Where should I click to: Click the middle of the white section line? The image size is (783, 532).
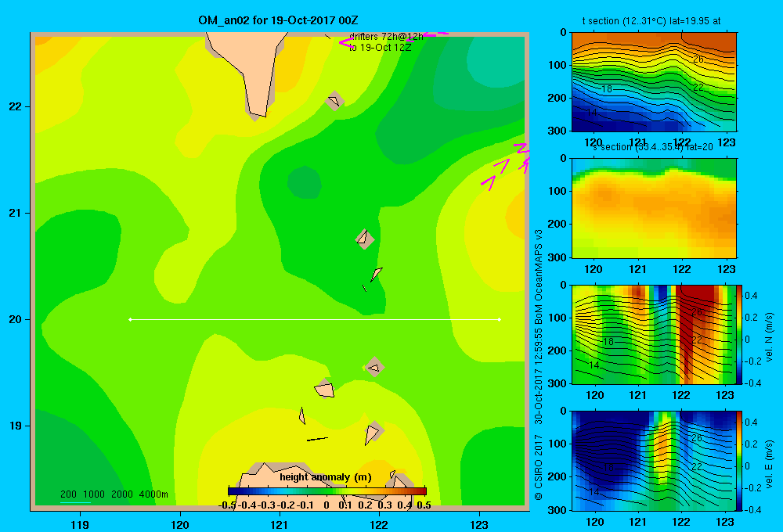(315, 319)
